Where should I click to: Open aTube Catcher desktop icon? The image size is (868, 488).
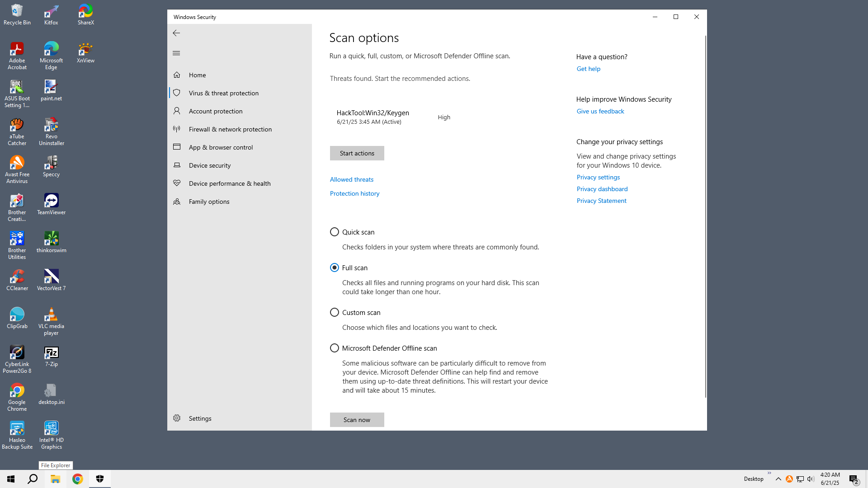pos(17,132)
